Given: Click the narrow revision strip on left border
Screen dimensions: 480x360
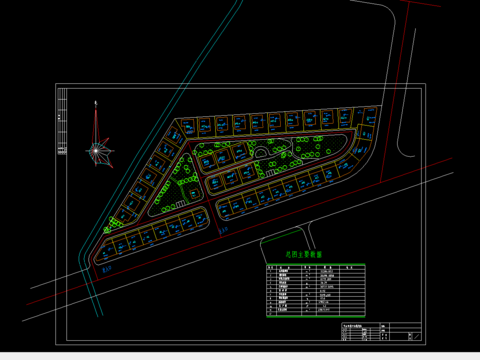Looking at the screenshot, I should tap(62, 122).
